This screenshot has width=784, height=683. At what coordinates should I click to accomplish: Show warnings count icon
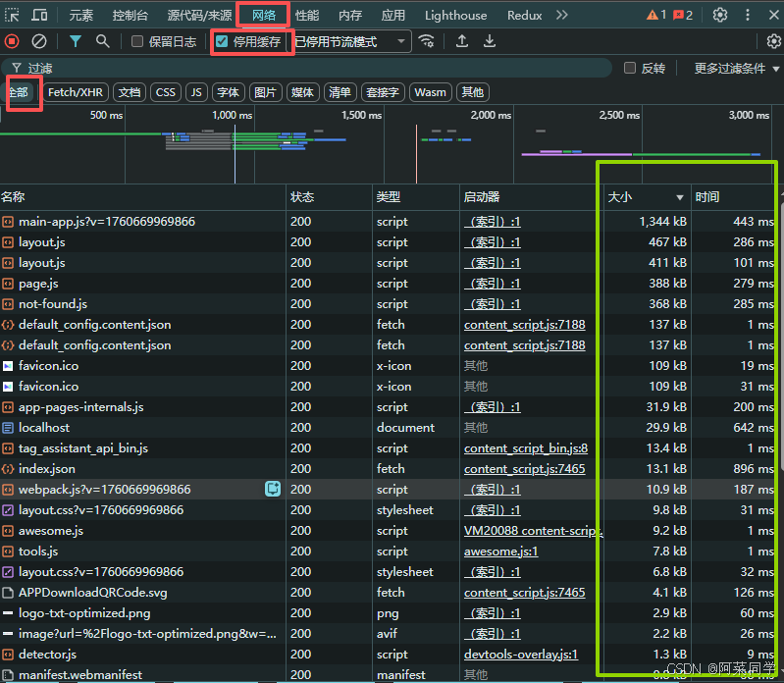click(656, 15)
